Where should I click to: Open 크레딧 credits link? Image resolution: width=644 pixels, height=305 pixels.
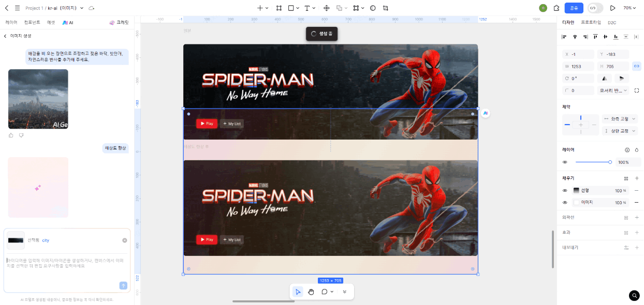click(x=119, y=23)
